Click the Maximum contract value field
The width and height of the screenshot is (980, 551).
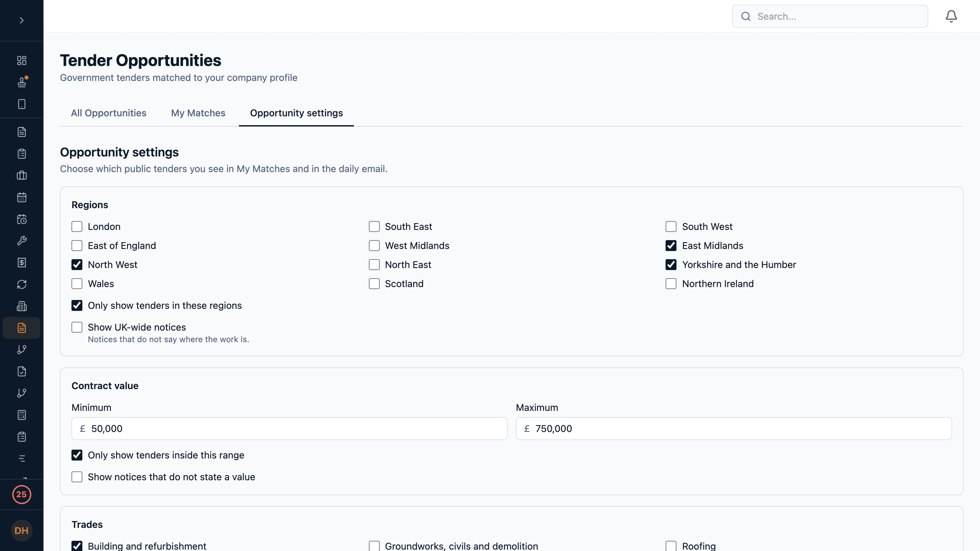(734, 429)
